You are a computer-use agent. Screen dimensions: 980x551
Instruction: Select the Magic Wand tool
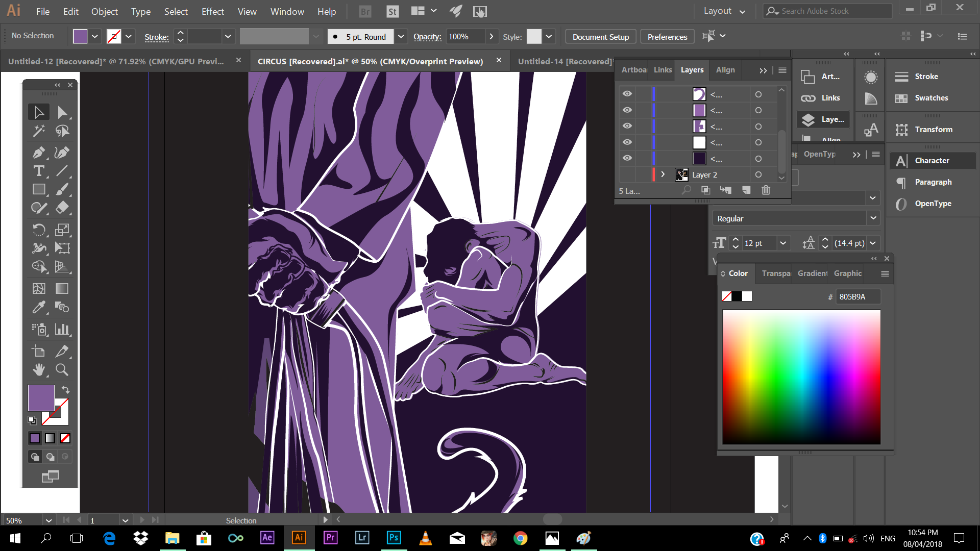39,131
